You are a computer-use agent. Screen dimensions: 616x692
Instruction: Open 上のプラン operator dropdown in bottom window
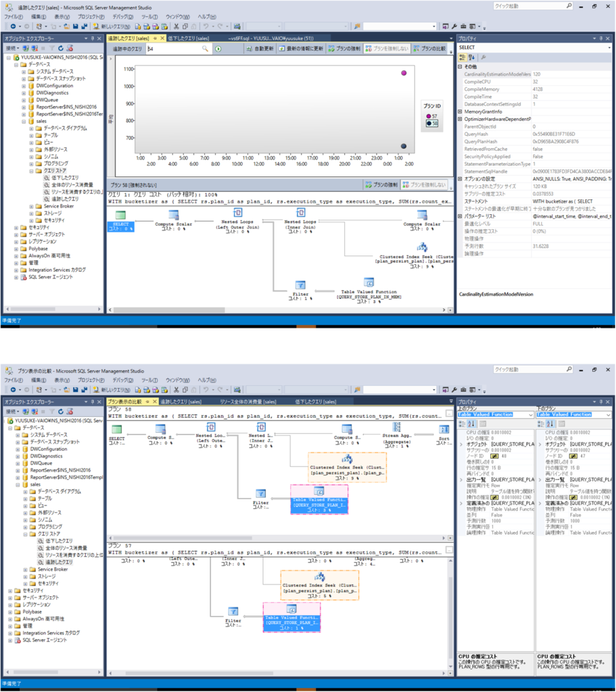click(x=531, y=415)
